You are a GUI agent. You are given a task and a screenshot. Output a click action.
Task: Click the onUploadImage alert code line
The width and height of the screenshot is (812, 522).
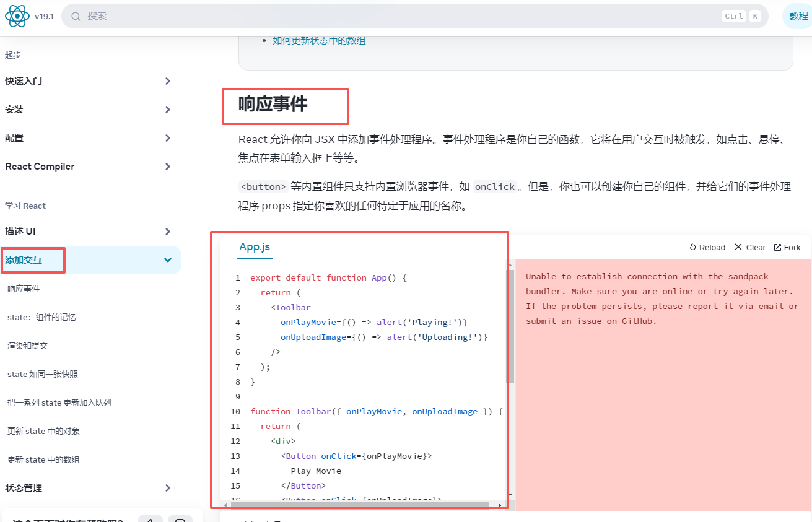click(384, 337)
